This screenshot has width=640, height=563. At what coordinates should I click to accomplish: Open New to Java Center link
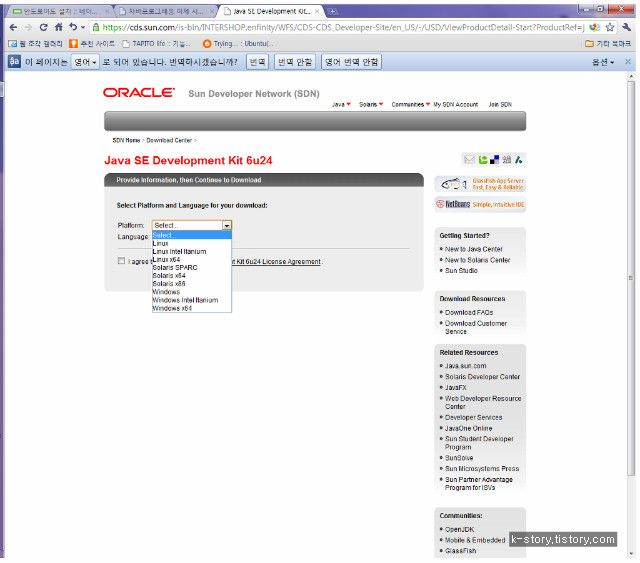473,249
